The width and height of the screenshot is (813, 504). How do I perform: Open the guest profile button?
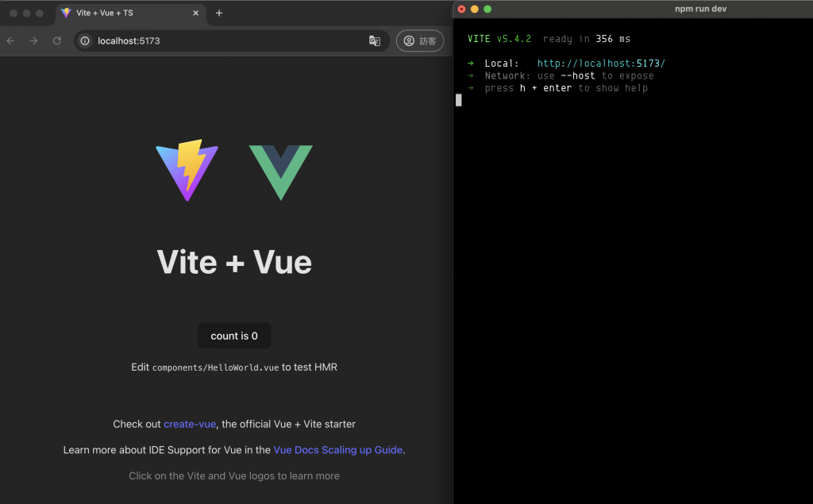point(420,40)
